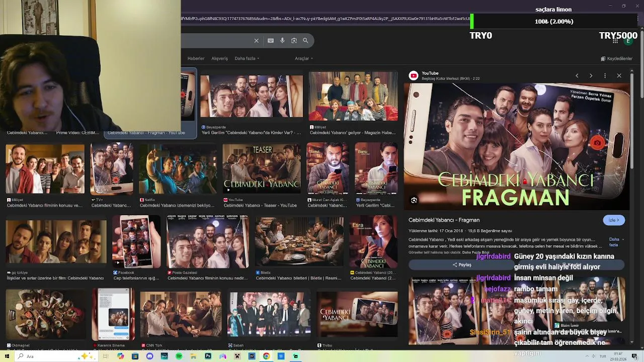Click the 'Cebimdeki Yabancı filminin konusu ve...' caption

[45, 205]
